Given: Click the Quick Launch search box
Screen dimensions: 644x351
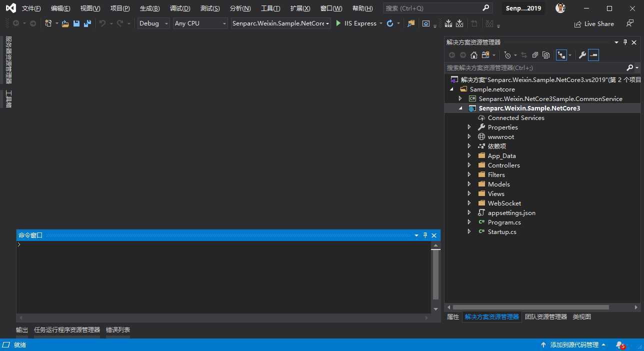Looking at the screenshot, I should (438, 8).
